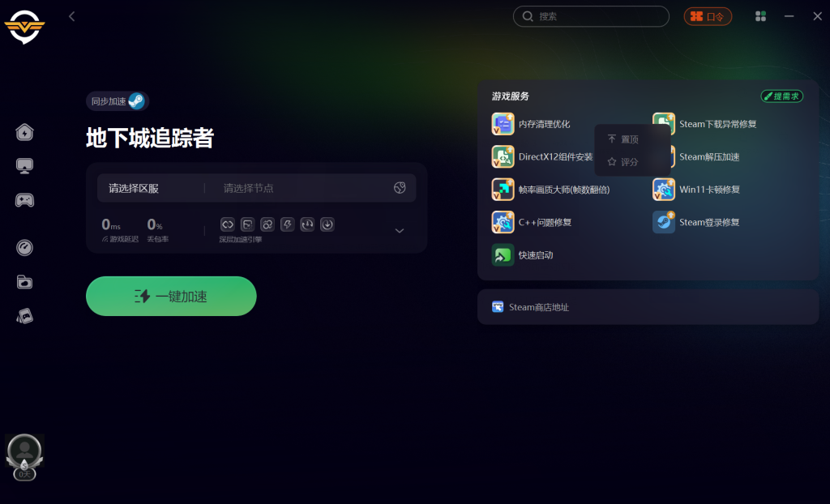Click the sidebar folder icon
Screen dimensions: 830x504
point(24,282)
